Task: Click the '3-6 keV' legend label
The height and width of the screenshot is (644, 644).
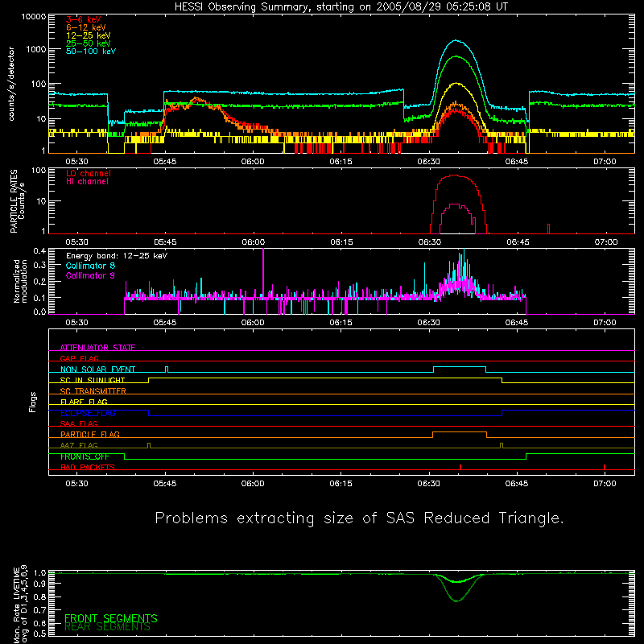Action: pyautogui.click(x=84, y=19)
